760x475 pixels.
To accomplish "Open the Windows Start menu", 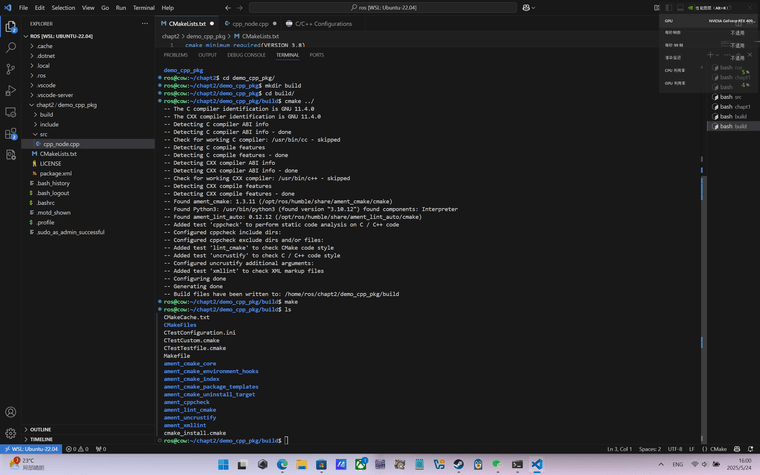I will point(223,464).
